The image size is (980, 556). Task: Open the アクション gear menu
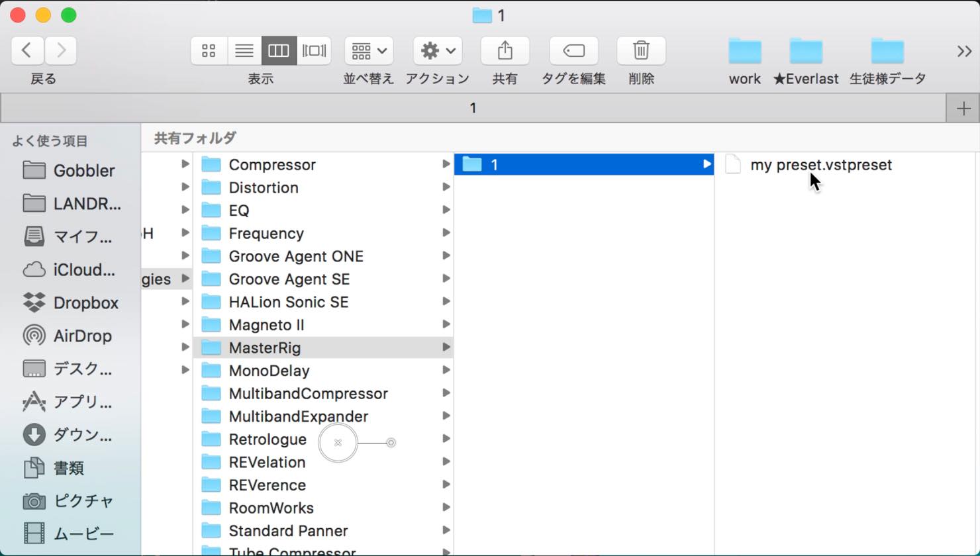(x=438, y=50)
